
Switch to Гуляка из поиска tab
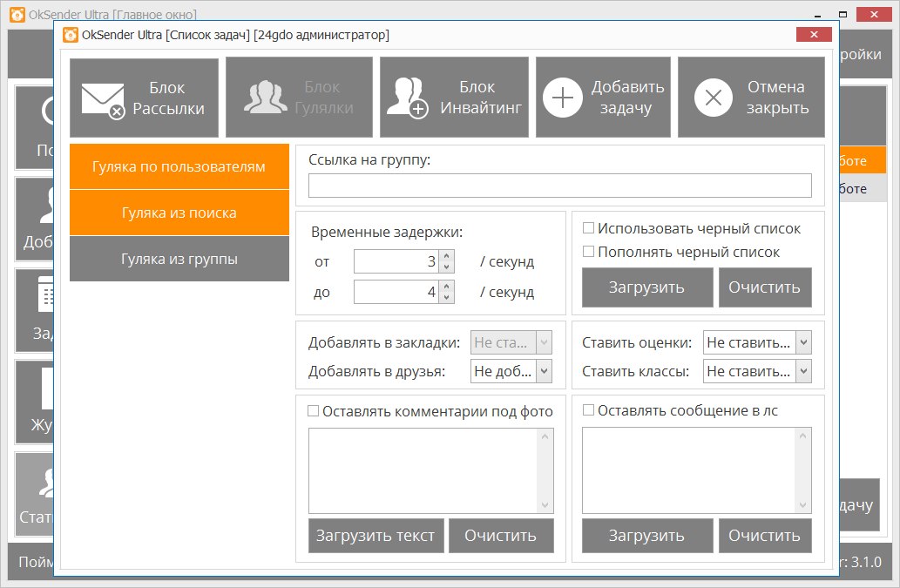179,213
